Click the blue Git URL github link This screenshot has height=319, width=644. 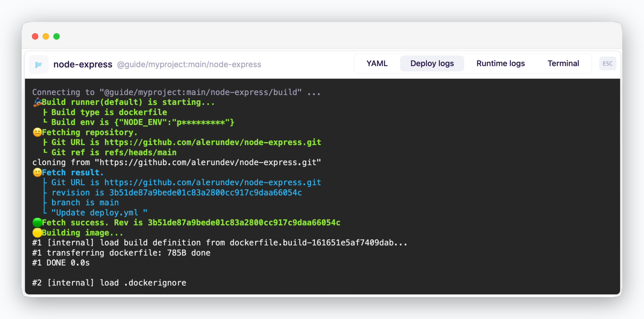213,182
